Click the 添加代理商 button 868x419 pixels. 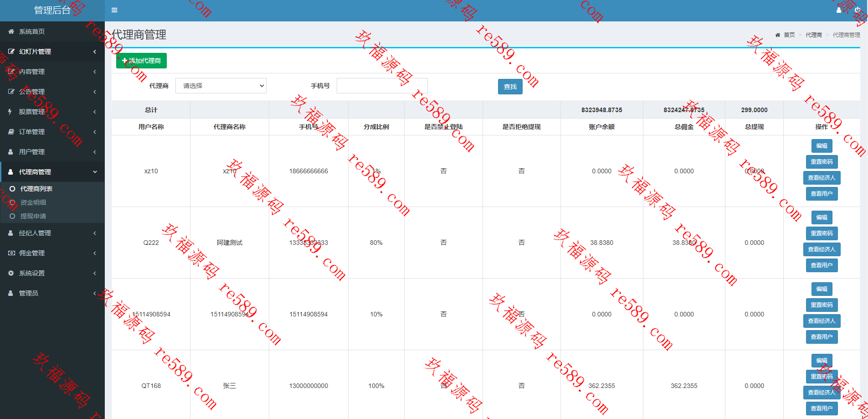click(x=141, y=61)
